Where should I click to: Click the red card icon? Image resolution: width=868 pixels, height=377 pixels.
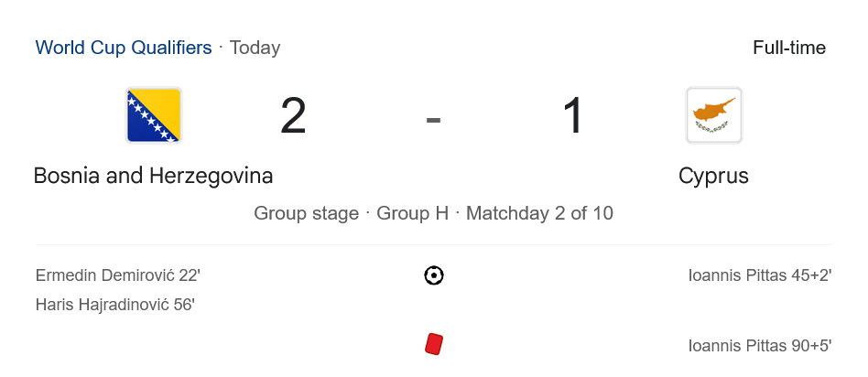(x=434, y=344)
